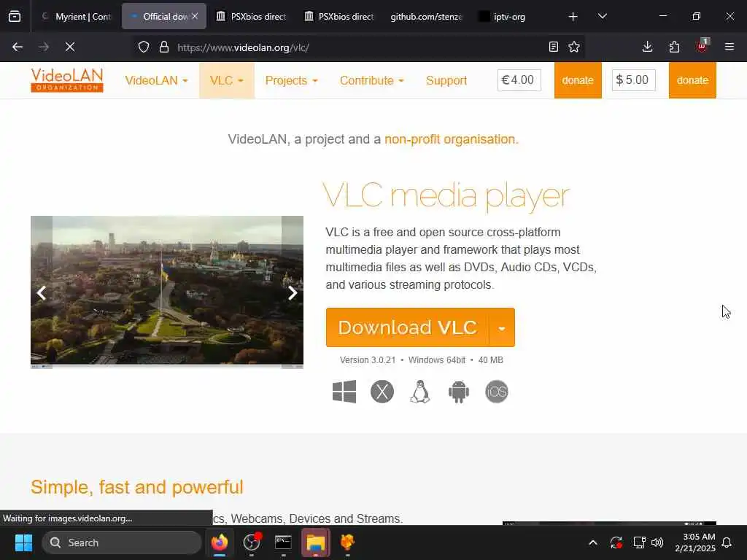Show previous carousel slide arrow
This screenshot has width=747, height=560.
pyautogui.click(x=42, y=292)
